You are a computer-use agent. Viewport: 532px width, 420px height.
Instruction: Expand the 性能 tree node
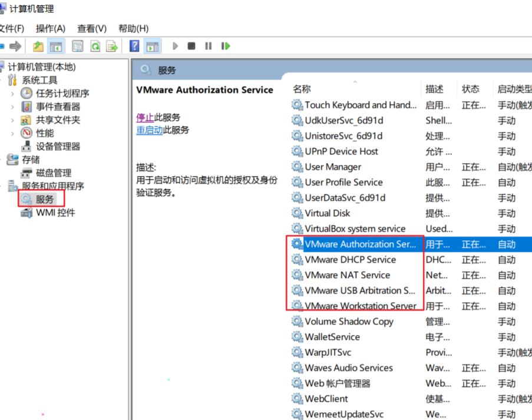[x=12, y=133]
